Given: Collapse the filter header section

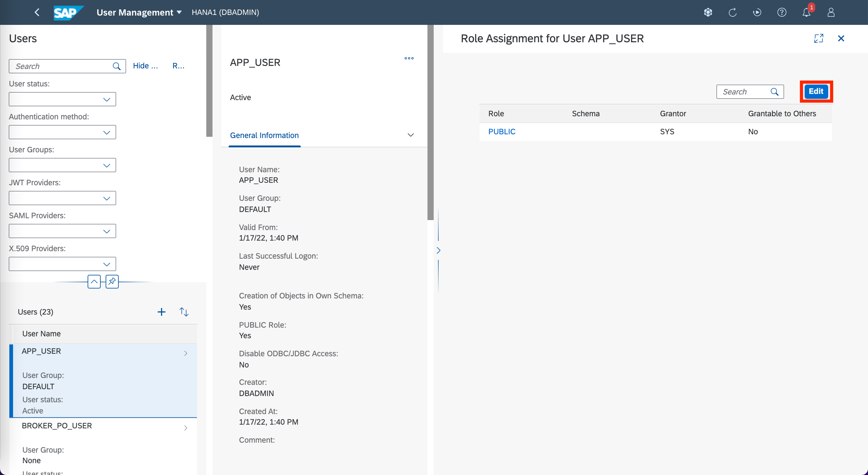Looking at the screenshot, I should coord(94,281).
